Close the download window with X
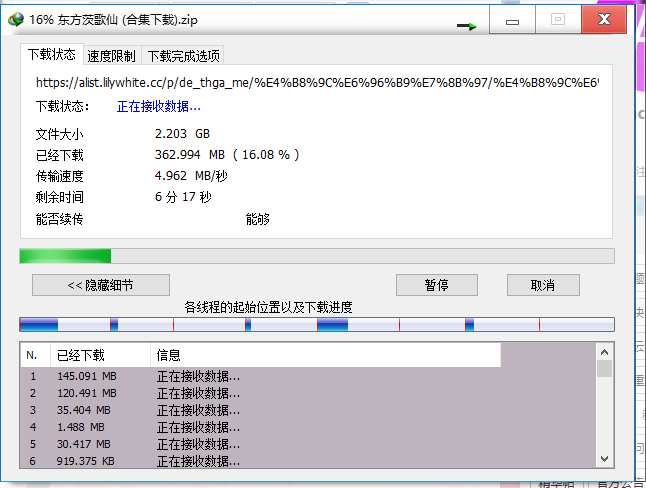Viewport: 646px width, 488px height. click(604, 19)
